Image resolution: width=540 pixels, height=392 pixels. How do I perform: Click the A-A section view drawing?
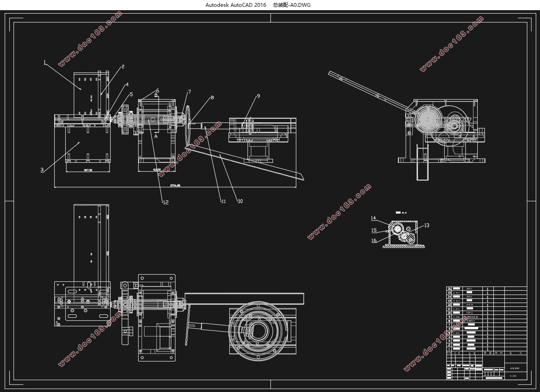[x=404, y=234]
